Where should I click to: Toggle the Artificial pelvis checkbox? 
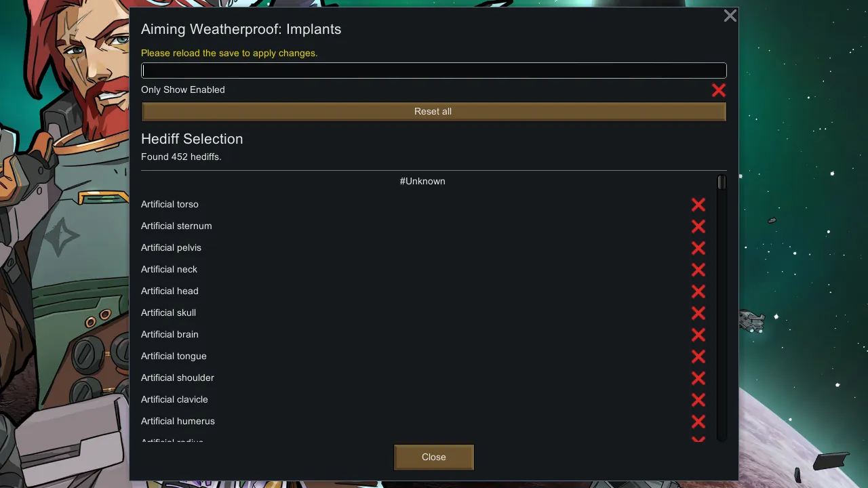[698, 247]
